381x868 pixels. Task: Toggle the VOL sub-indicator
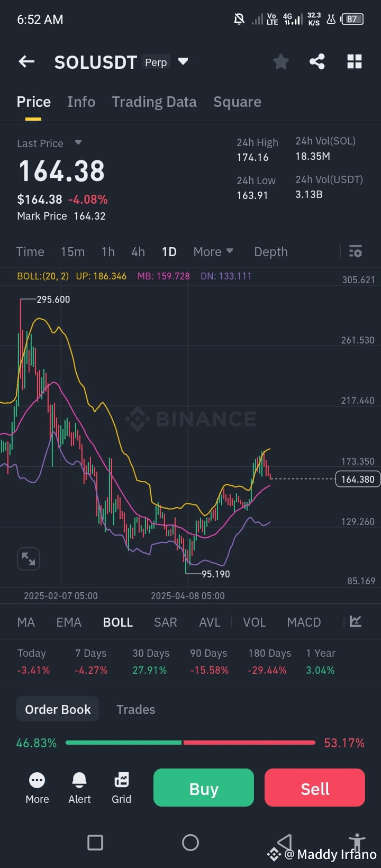click(254, 622)
